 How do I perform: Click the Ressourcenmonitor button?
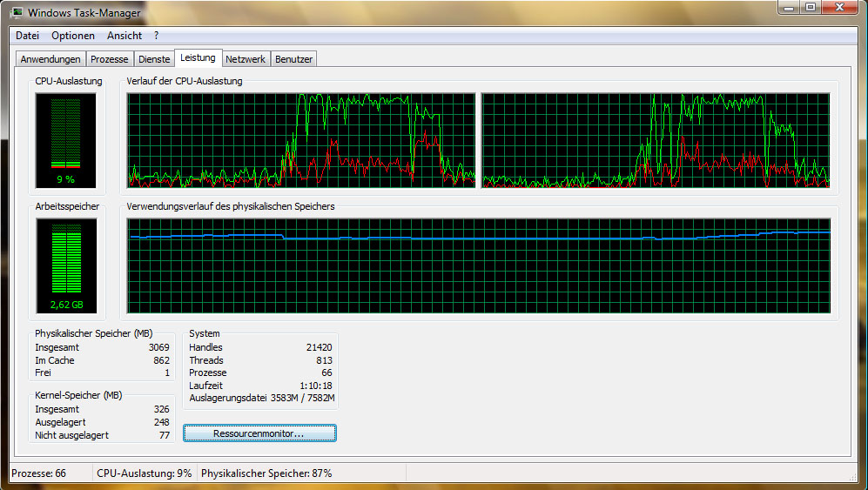coord(259,433)
